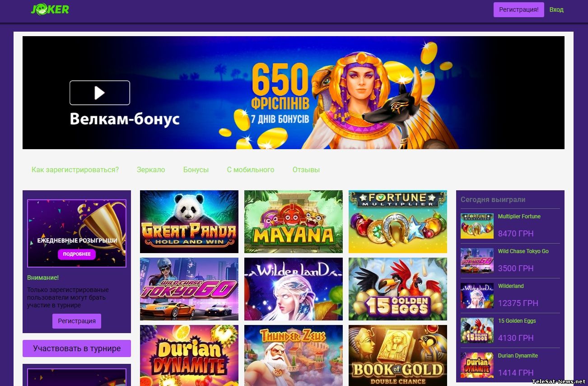588x386 pixels.
Task: Click the Регистрация! button in the header
Action: pyautogui.click(x=519, y=9)
